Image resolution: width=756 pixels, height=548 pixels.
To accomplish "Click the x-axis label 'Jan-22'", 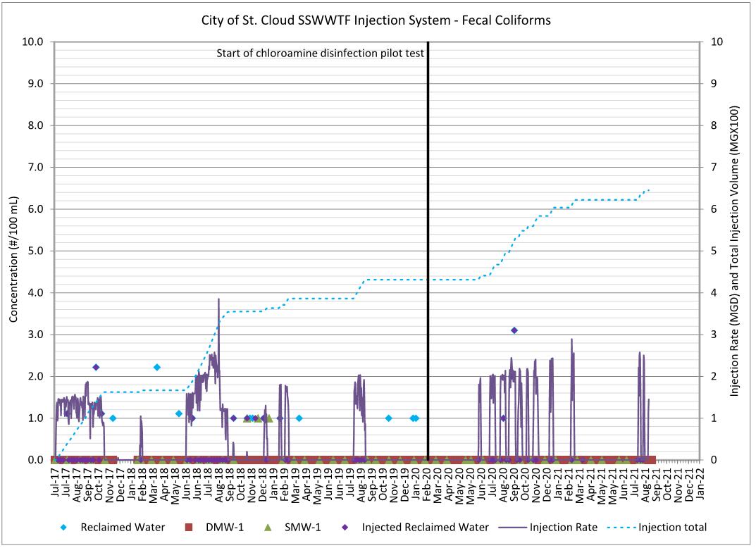I will coord(700,484).
